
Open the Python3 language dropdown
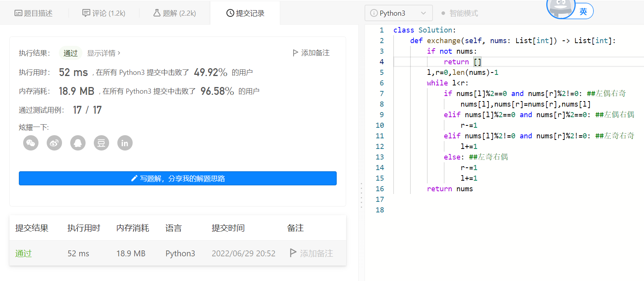[x=398, y=13]
